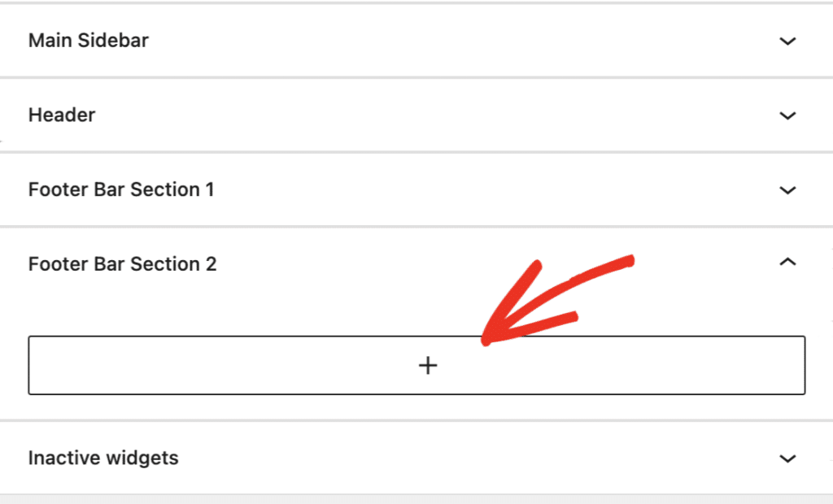Click the Main Sidebar chevron icon
Screen dimensions: 833x504
pos(787,41)
